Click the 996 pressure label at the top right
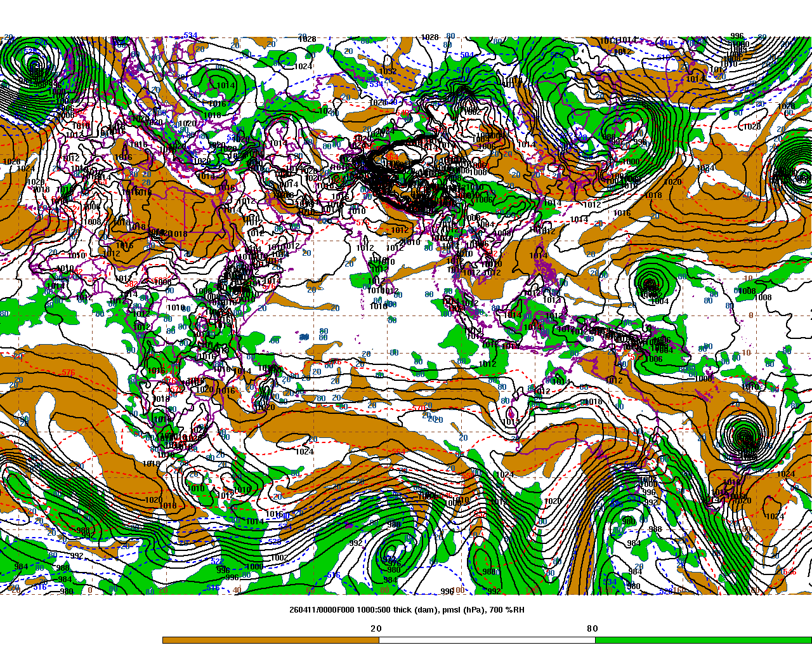Screen dimensions: 812x650 [x=737, y=36]
